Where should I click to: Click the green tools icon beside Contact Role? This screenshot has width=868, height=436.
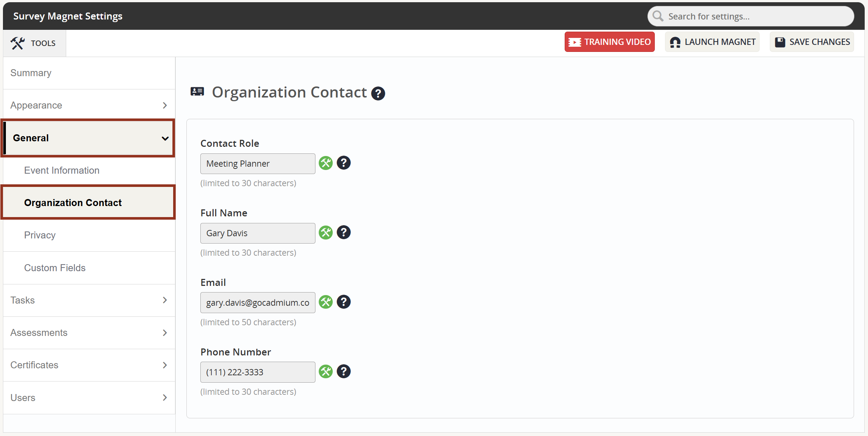[325, 163]
